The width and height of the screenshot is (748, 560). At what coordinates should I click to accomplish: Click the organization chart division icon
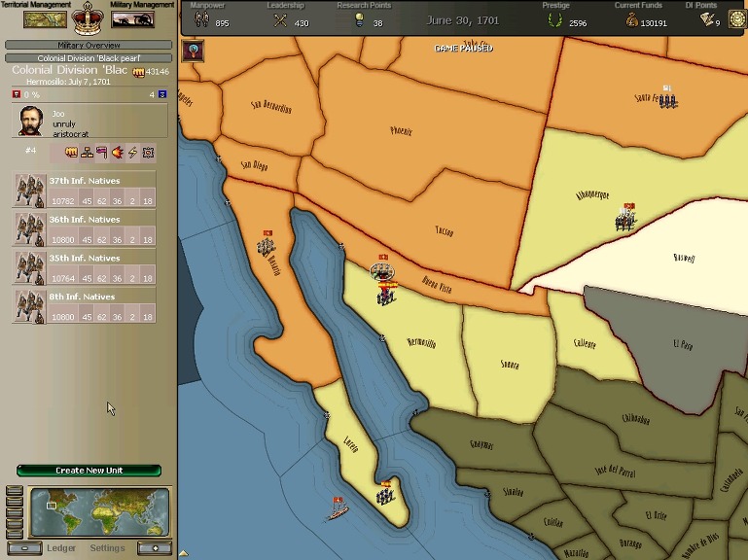click(x=86, y=153)
